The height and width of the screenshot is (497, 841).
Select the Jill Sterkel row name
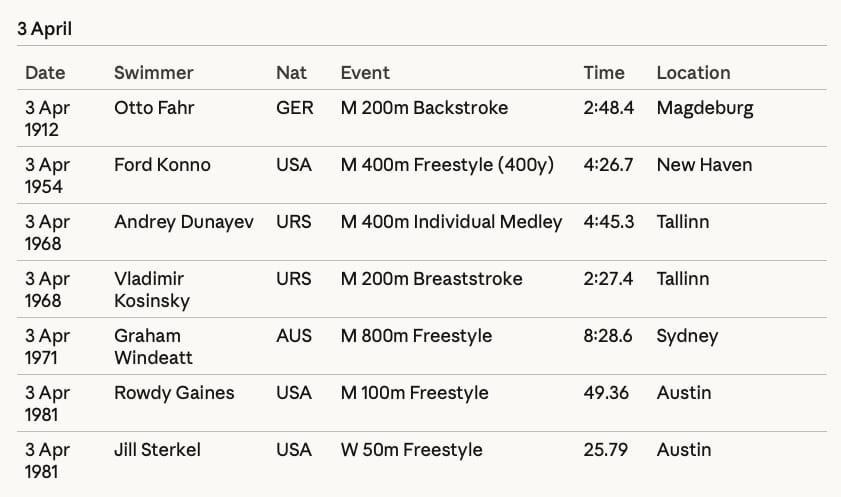157,450
